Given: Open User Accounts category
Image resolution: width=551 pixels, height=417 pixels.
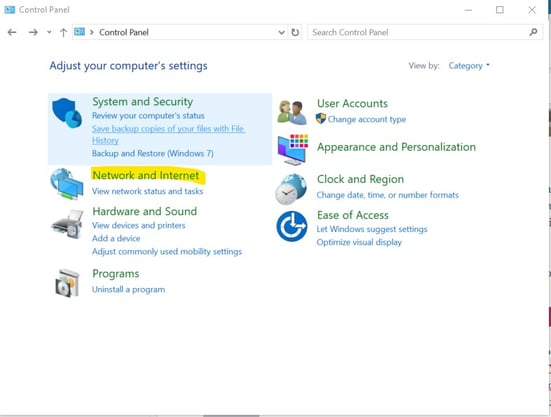Looking at the screenshot, I should click(352, 103).
